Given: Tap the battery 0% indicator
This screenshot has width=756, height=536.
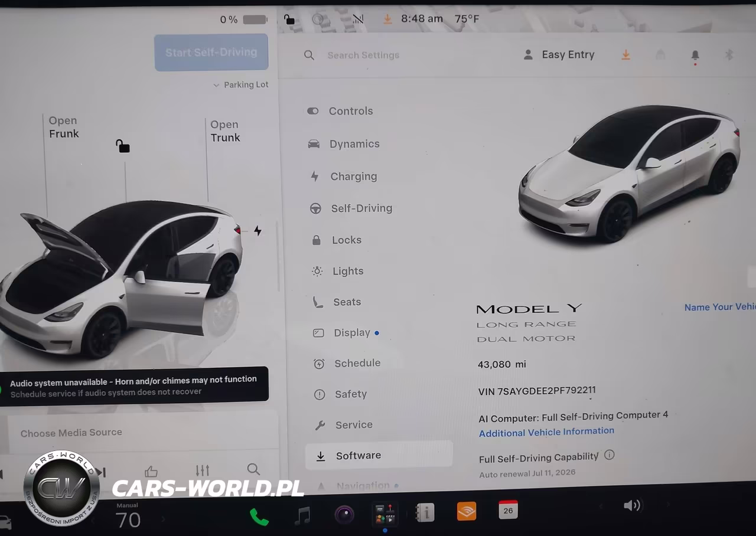Looking at the screenshot, I should click(x=243, y=19).
